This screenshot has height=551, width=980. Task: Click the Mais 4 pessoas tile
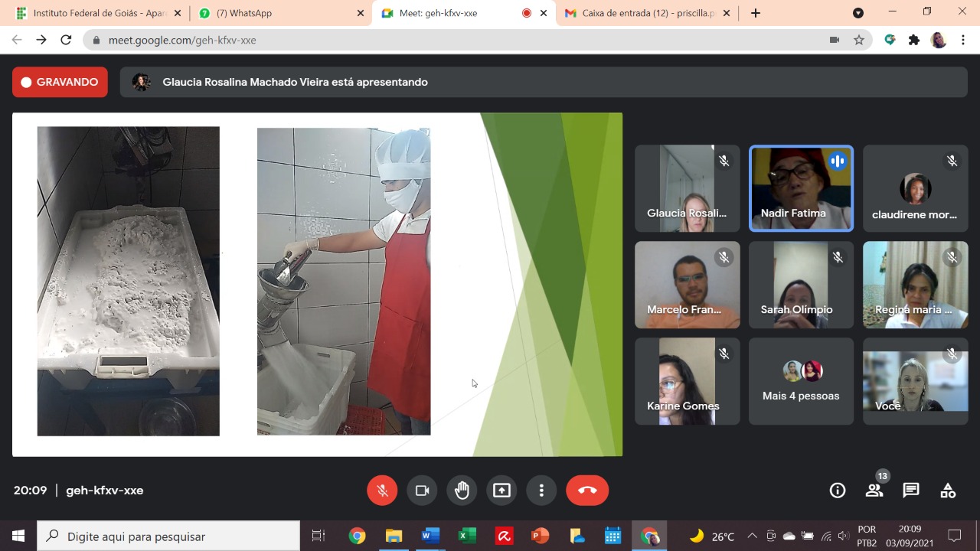pyautogui.click(x=801, y=382)
